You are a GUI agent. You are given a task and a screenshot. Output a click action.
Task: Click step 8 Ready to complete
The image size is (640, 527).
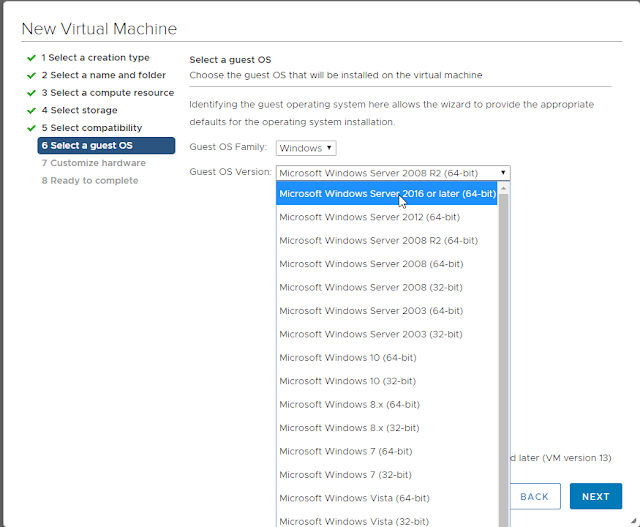90,180
